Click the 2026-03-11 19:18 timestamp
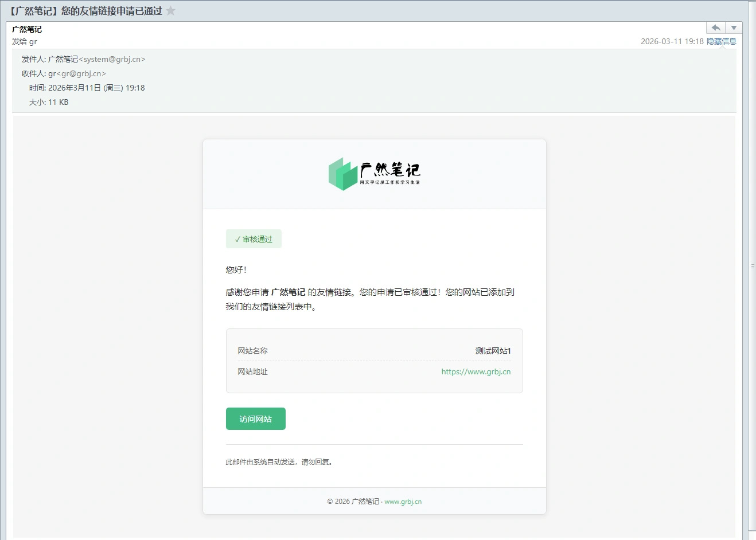The image size is (756, 540). 672,41
